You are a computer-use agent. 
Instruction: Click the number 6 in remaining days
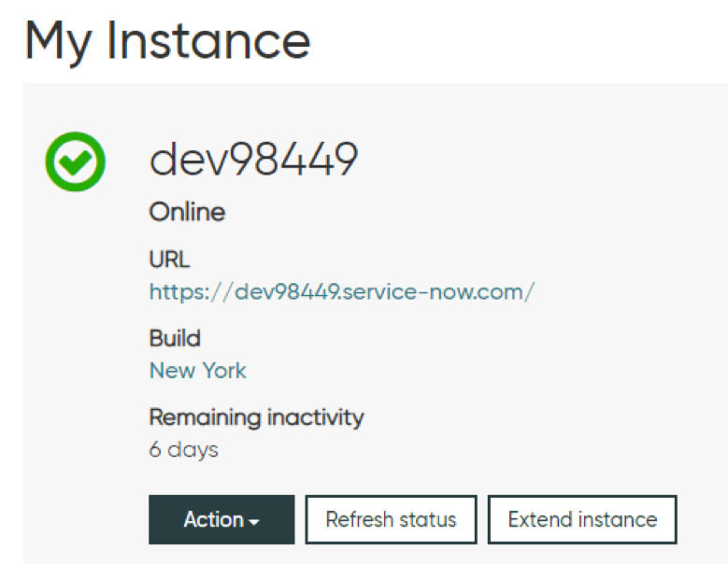coord(155,449)
